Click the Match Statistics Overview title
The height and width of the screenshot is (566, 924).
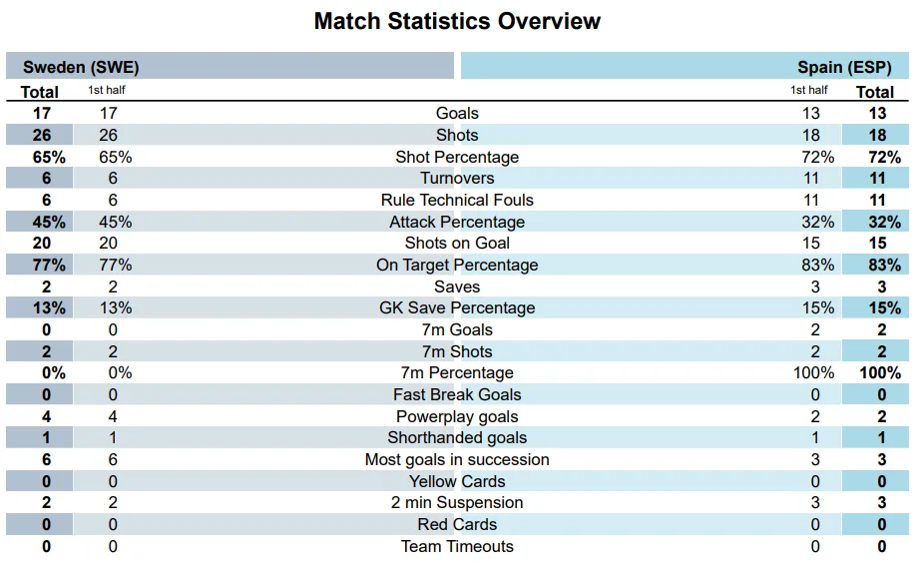pos(457,21)
